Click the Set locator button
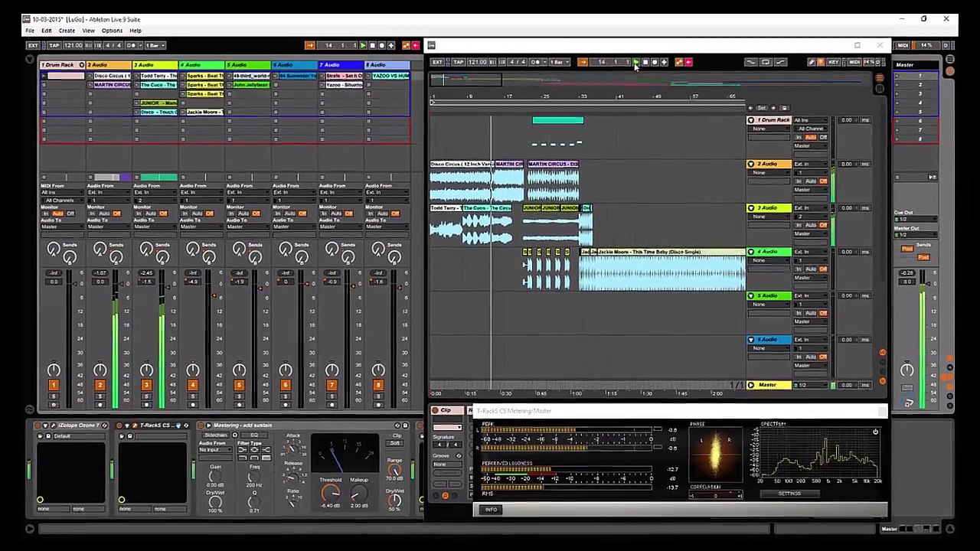This screenshot has height=551, width=980. click(x=763, y=108)
